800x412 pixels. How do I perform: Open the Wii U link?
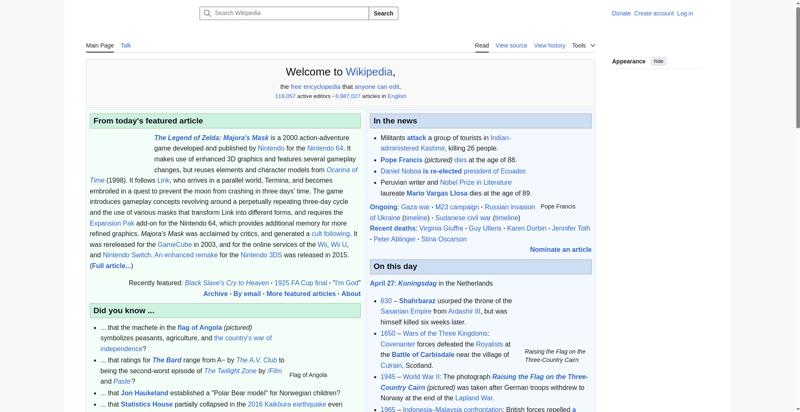tap(338, 244)
